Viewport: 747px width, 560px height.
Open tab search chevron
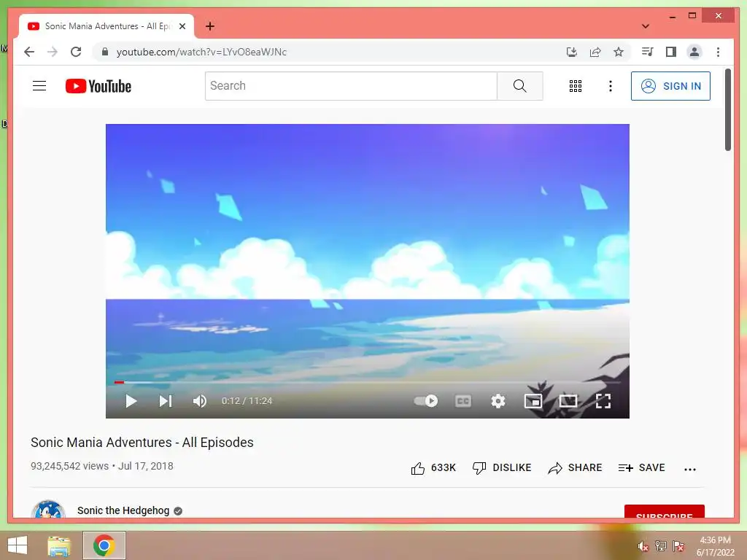click(646, 26)
